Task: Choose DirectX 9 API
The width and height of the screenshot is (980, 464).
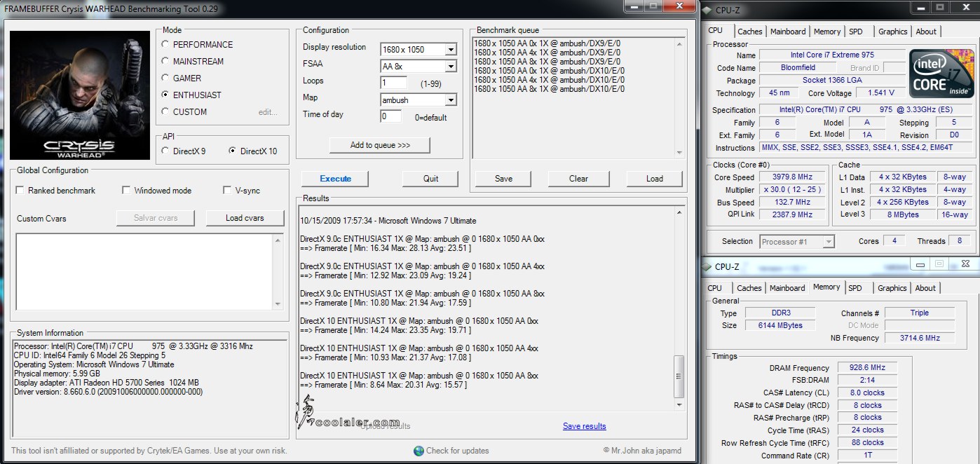Action: [165, 151]
